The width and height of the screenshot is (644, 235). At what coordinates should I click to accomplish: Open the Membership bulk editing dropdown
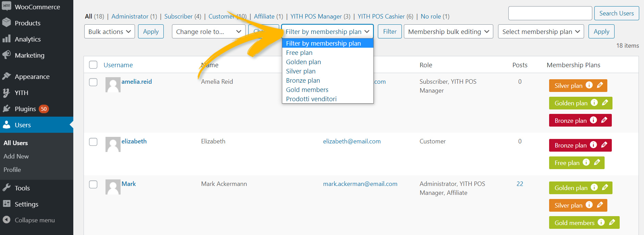point(448,32)
